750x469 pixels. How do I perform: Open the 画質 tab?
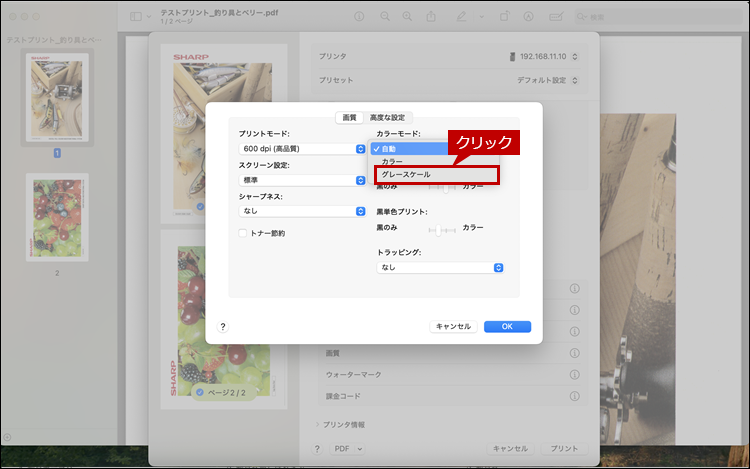click(349, 117)
